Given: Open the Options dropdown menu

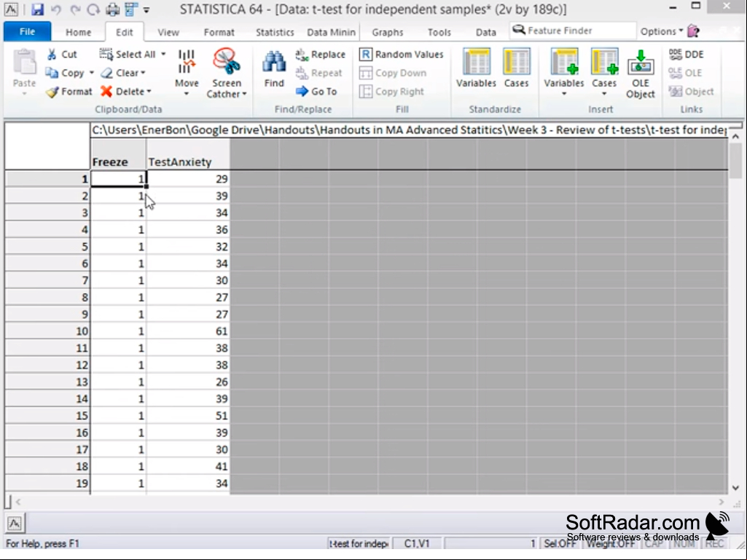Looking at the screenshot, I should click(x=662, y=31).
